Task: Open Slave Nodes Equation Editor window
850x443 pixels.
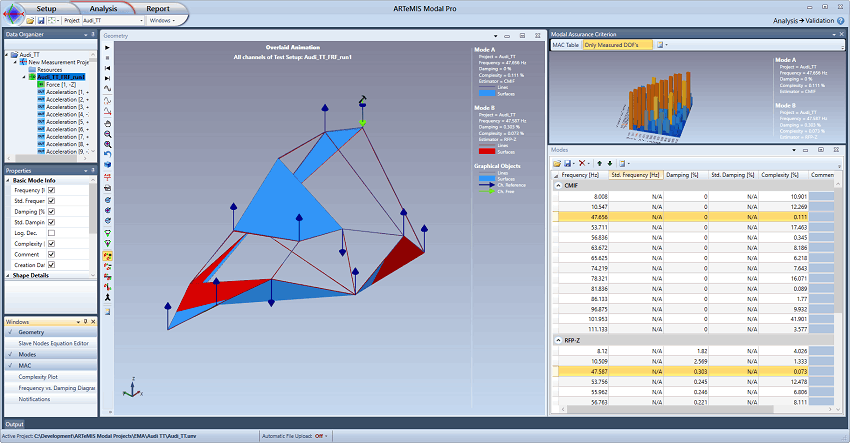Action: coord(53,343)
